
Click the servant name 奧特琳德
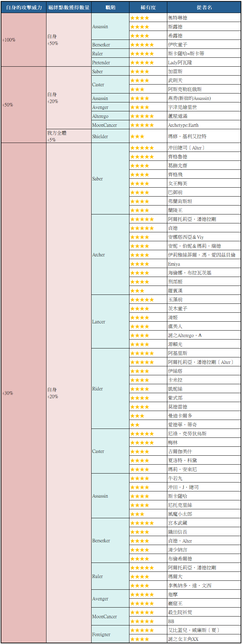[x=178, y=18]
